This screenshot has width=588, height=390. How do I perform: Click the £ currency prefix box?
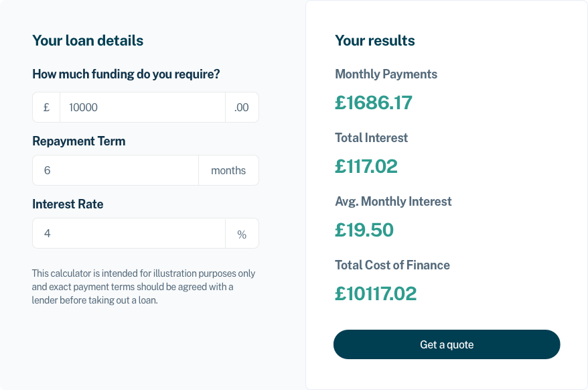pos(46,107)
